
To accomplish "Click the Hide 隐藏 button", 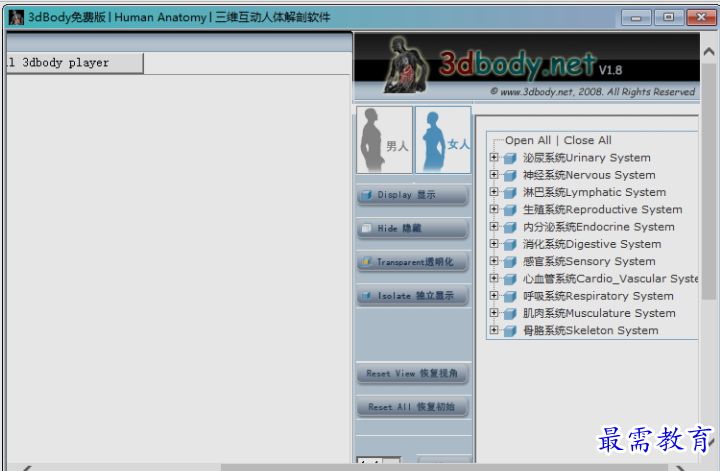I will 412,229.
